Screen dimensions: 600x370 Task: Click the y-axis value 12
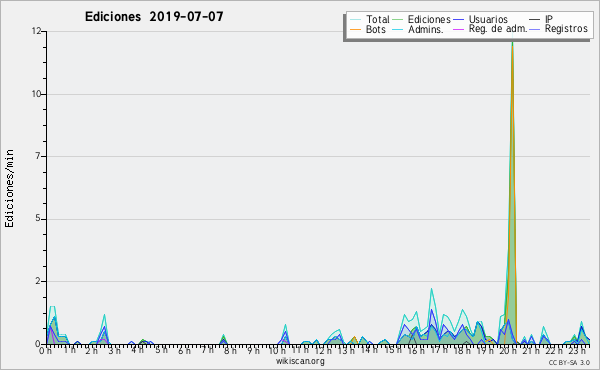[x=36, y=31]
